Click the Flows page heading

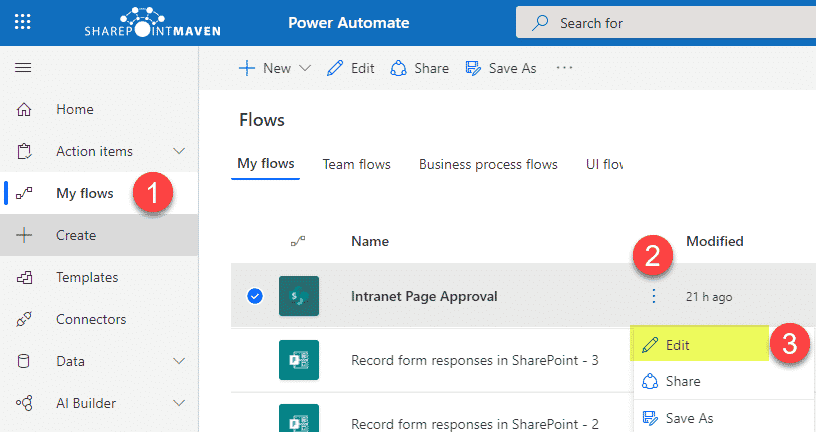[x=262, y=120]
